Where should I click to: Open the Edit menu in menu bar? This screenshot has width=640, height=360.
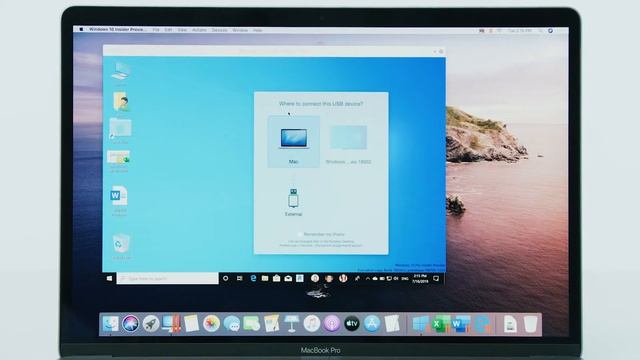pos(168,30)
